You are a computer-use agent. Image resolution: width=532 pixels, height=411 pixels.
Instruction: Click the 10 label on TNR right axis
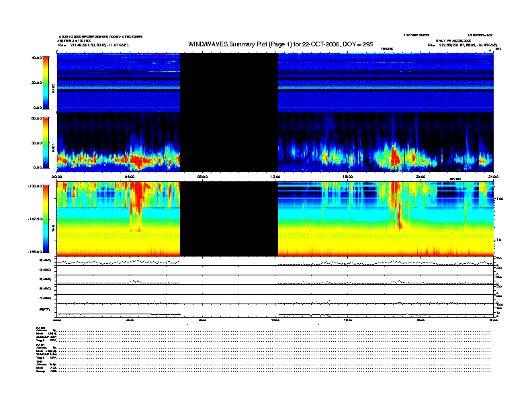click(x=498, y=240)
